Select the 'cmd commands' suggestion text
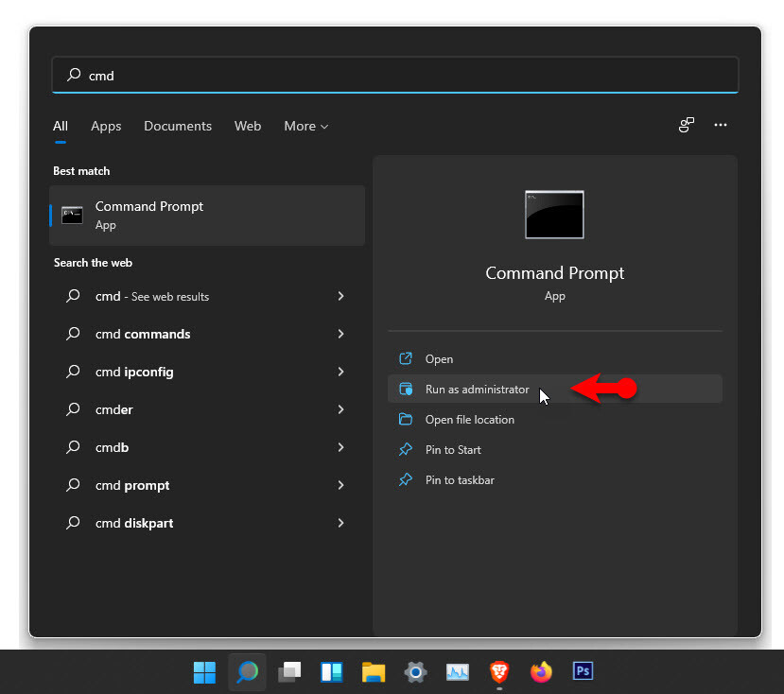784x694 pixels. (x=143, y=334)
